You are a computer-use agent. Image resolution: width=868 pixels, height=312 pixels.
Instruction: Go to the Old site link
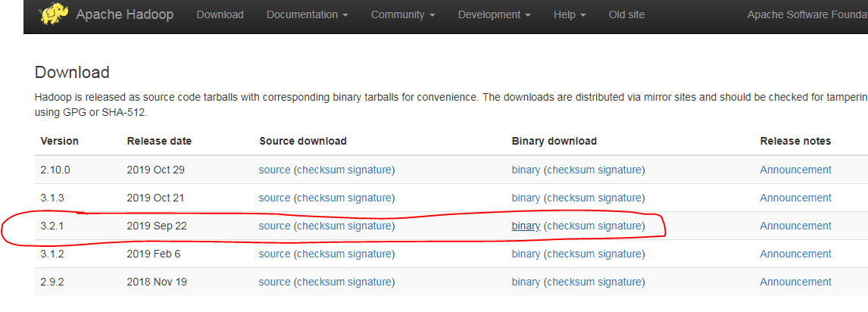click(x=626, y=15)
